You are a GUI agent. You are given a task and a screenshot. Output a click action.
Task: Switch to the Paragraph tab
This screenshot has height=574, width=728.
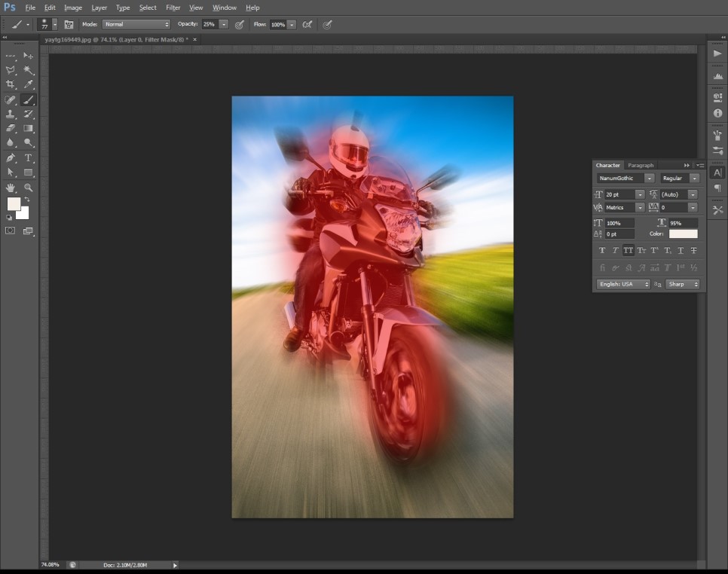[x=641, y=165]
